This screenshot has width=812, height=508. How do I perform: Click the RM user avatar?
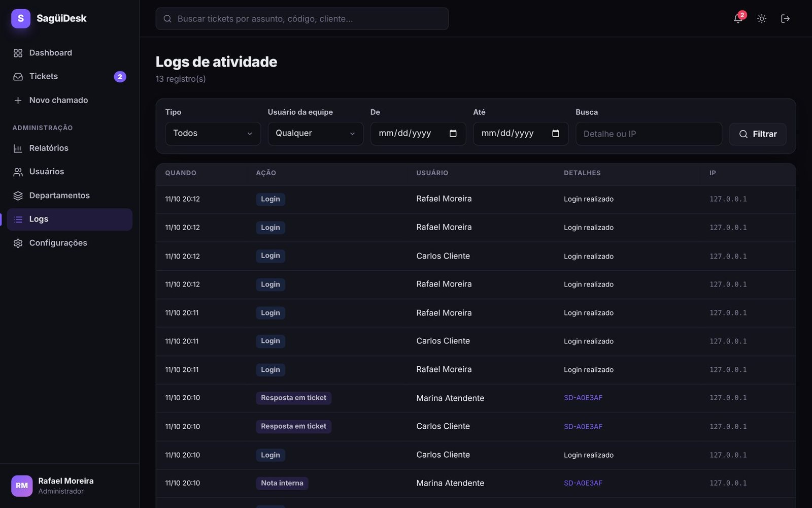click(22, 486)
